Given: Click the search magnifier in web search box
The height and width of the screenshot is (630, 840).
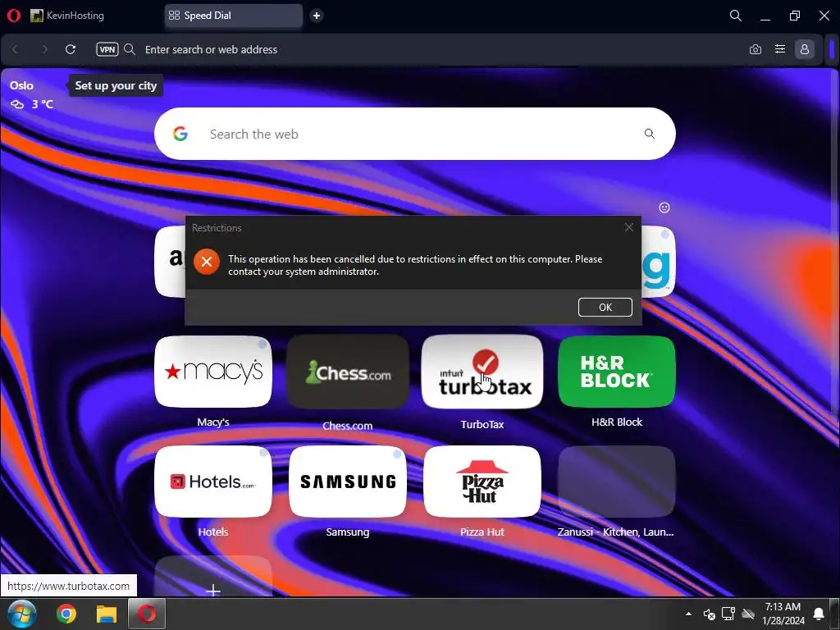Looking at the screenshot, I should (x=650, y=134).
